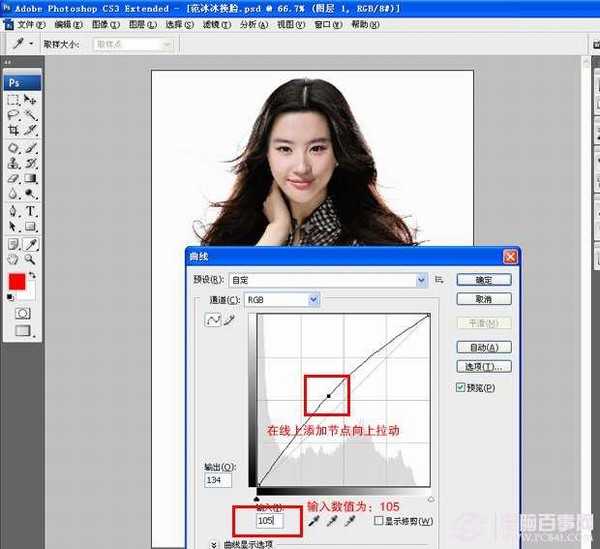The height and width of the screenshot is (549, 600).
Task: Choose the pencil draw-curve icon in Curves
Action: (x=227, y=321)
